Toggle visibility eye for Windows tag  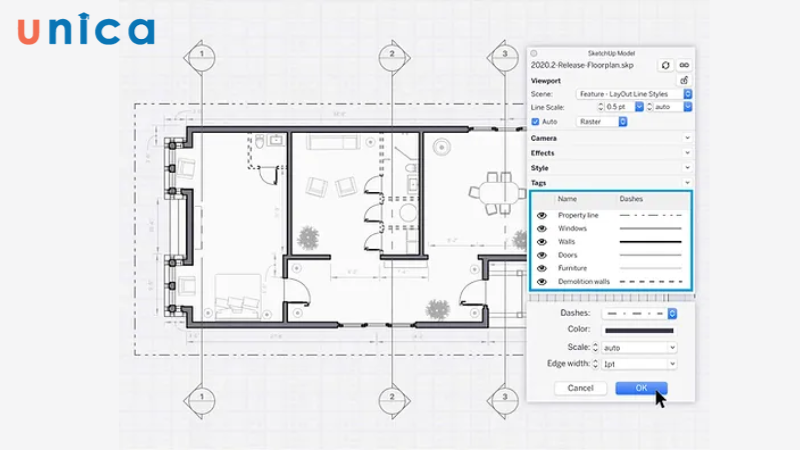coord(542,229)
